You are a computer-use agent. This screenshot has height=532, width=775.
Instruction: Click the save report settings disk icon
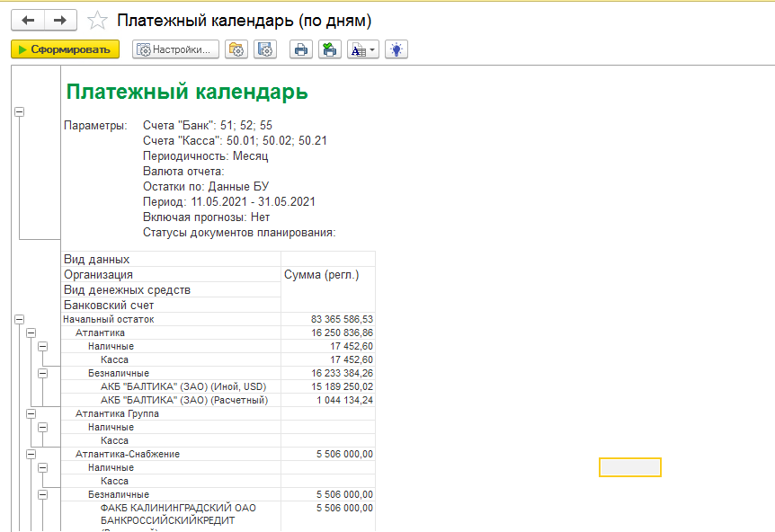tap(264, 49)
